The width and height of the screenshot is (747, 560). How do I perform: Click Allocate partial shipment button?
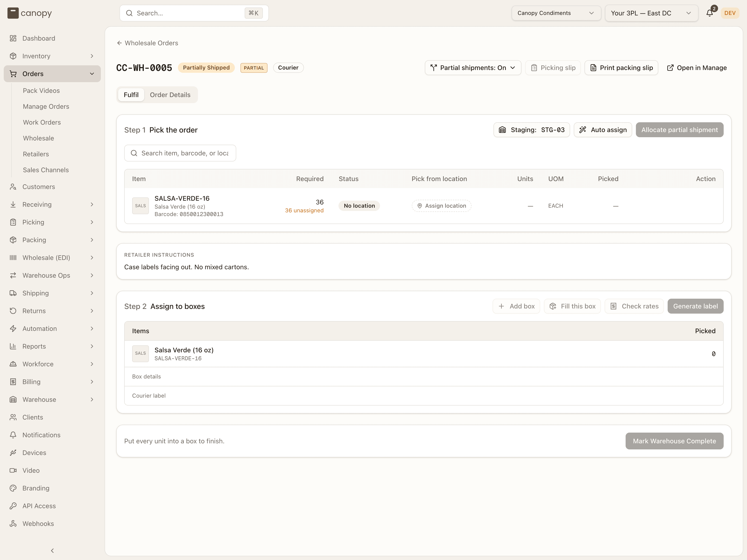680,130
